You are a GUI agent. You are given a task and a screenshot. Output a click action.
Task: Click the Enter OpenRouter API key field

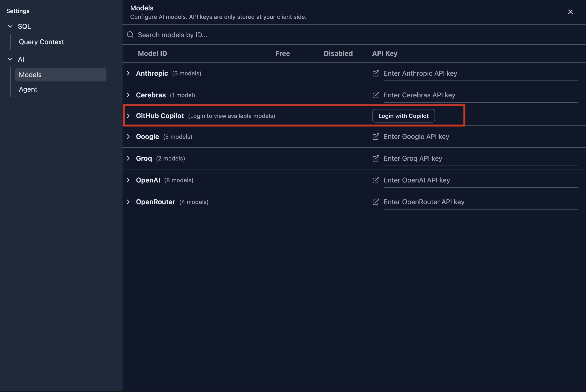pyautogui.click(x=481, y=202)
